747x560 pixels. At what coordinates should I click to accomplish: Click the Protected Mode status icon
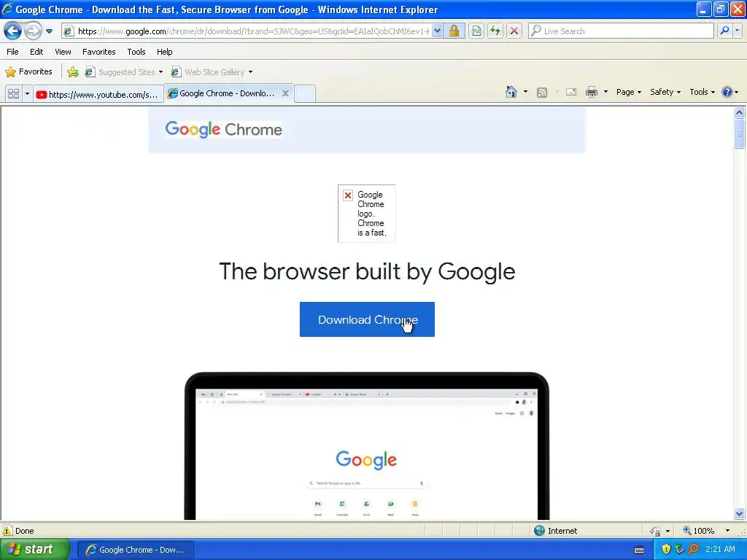click(x=656, y=531)
